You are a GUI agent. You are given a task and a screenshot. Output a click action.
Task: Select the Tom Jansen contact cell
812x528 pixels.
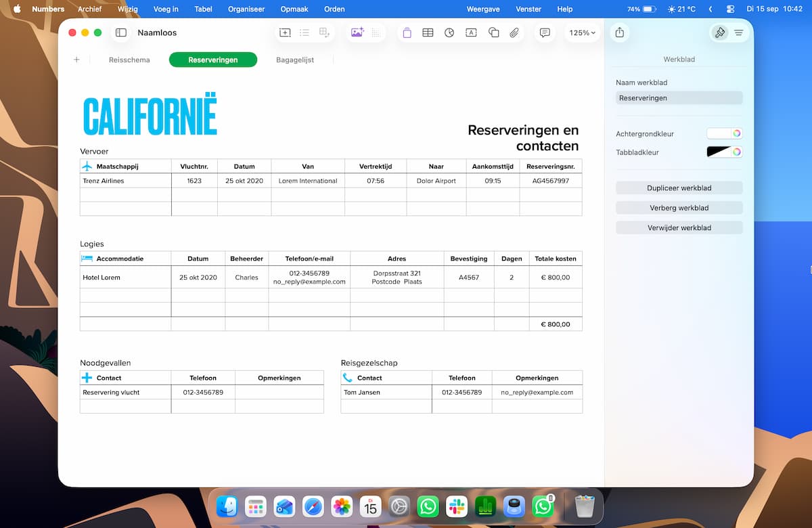point(386,393)
